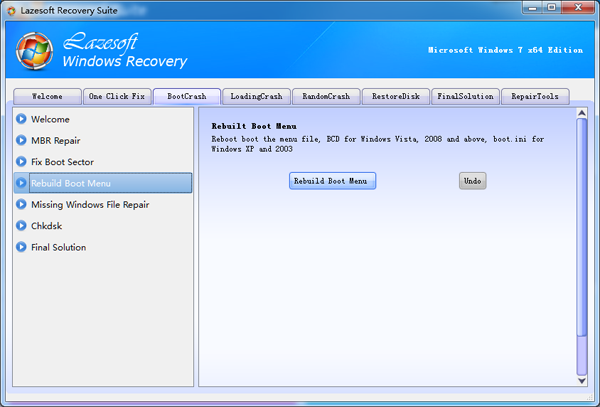Viewport: 600px width, 407px height.
Task: Click the scrollbar up arrow in content pane
Action: [582, 113]
